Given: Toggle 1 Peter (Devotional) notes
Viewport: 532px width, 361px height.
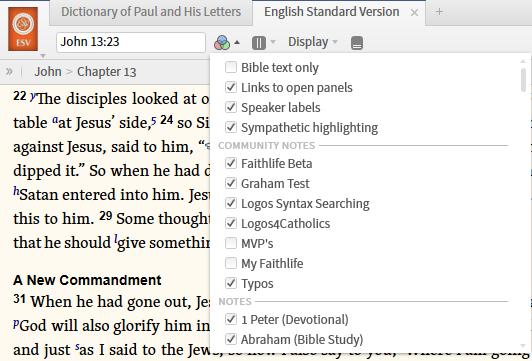Looking at the screenshot, I should pos(231,319).
